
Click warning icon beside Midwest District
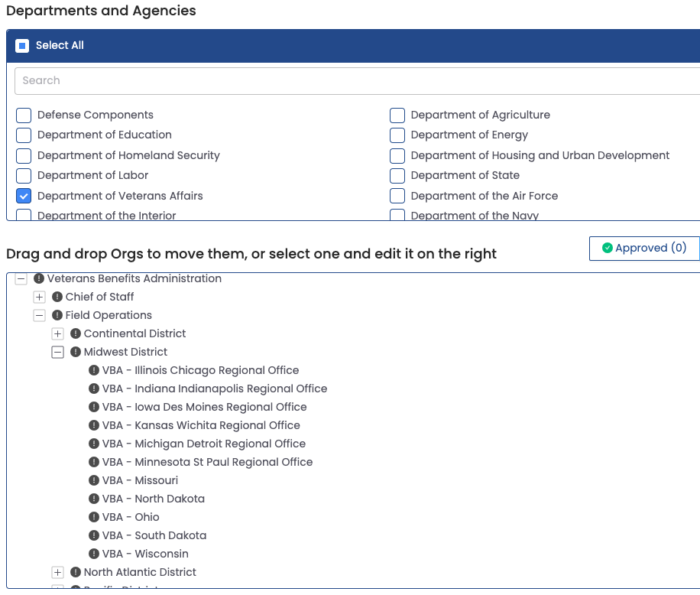pos(76,352)
